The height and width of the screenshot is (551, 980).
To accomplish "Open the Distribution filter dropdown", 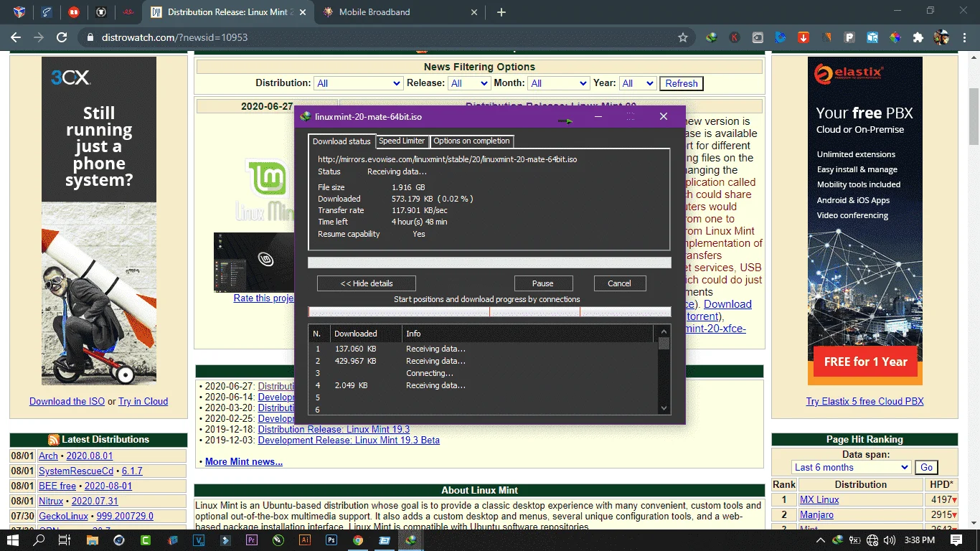I will click(359, 83).
